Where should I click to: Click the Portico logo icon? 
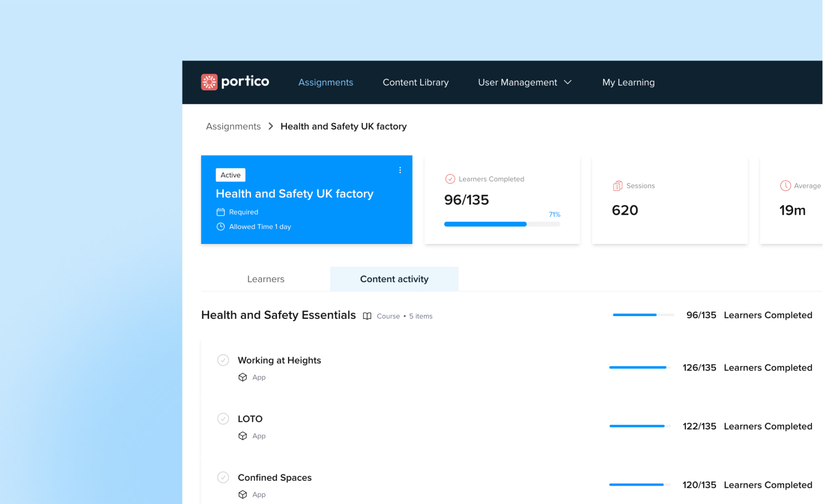[x=209, y=82]
